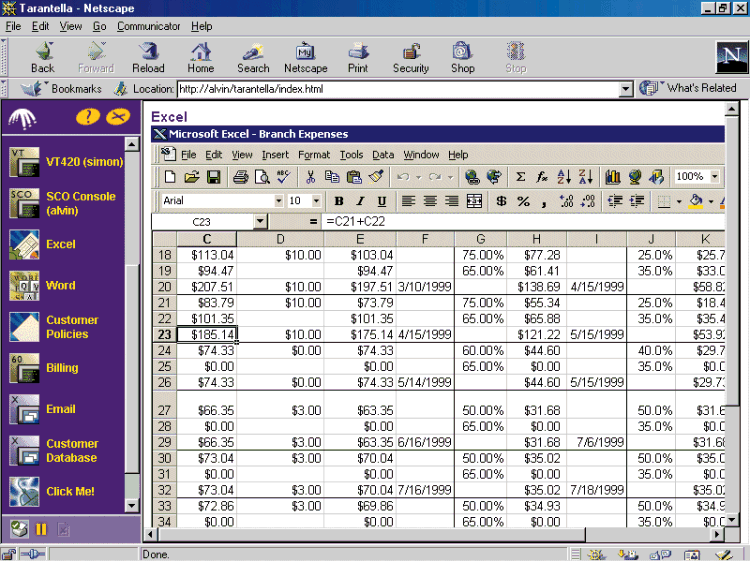The height and width of the screenshot is (562, 750).
Task: Click the Cut scissors icon
Action: [x=310, y=177]
